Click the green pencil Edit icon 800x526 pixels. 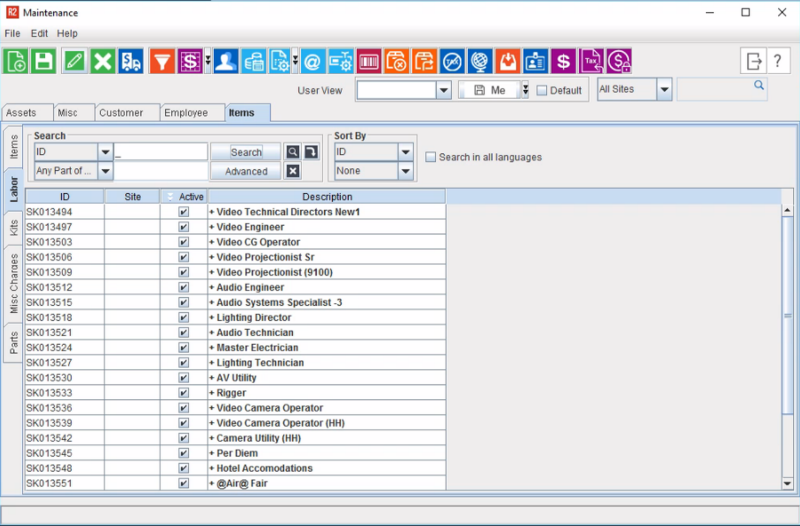click(73, 62)
